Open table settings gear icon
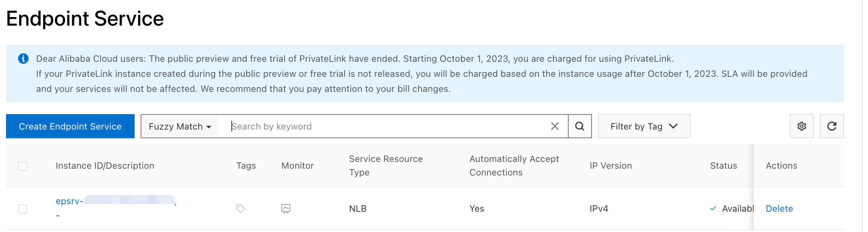The height and width of the screenshot is (232, 868). 801,126
